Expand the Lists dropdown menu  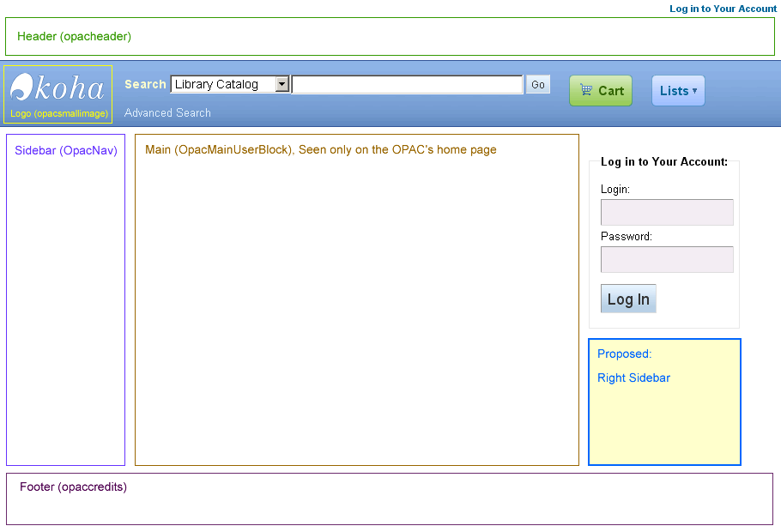(678, 91)
